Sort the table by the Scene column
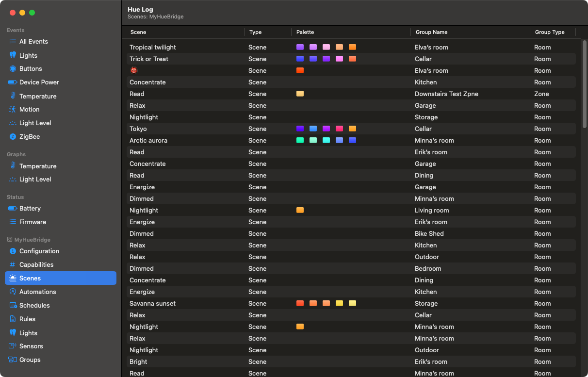This screenshot has height=377, width=588. [x=138, y=32]
